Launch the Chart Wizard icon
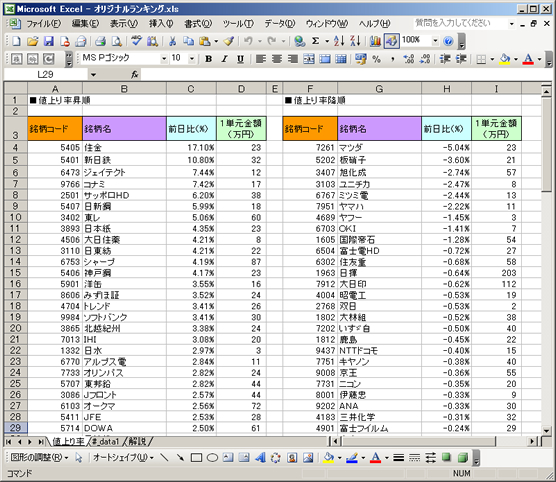The image size is (556, 482). (x=375, y=41)
